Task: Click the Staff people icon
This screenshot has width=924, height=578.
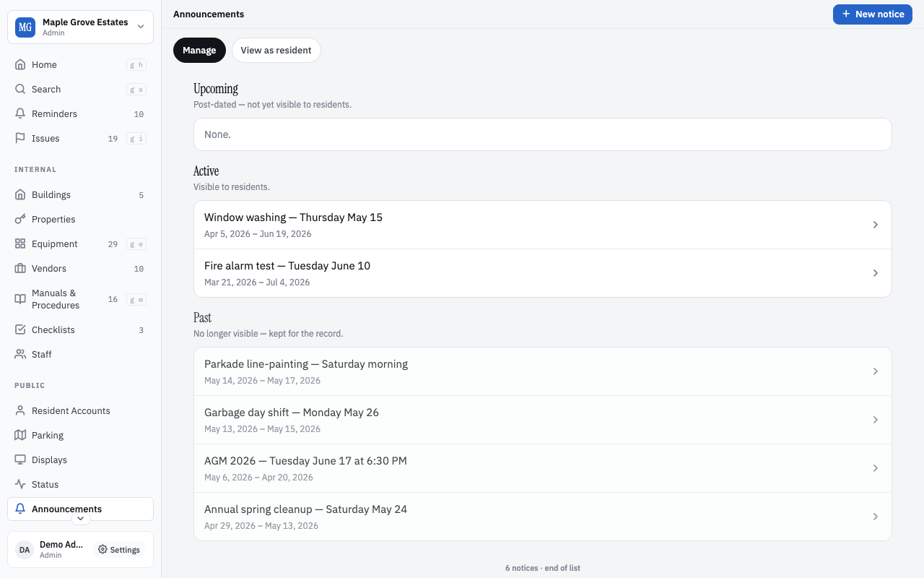Action: (20, 354)
